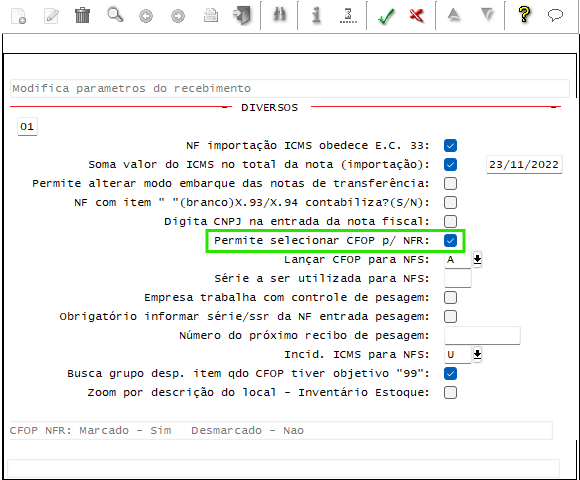The width and height of the screenshot is (580, 480).
Task: Click the date field 23/11/2022
Action: (524, 164)
